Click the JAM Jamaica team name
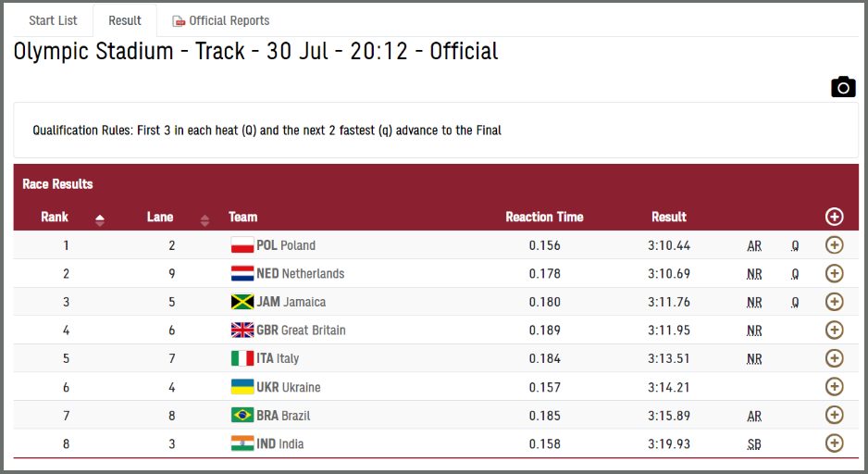 coord(291,302)
